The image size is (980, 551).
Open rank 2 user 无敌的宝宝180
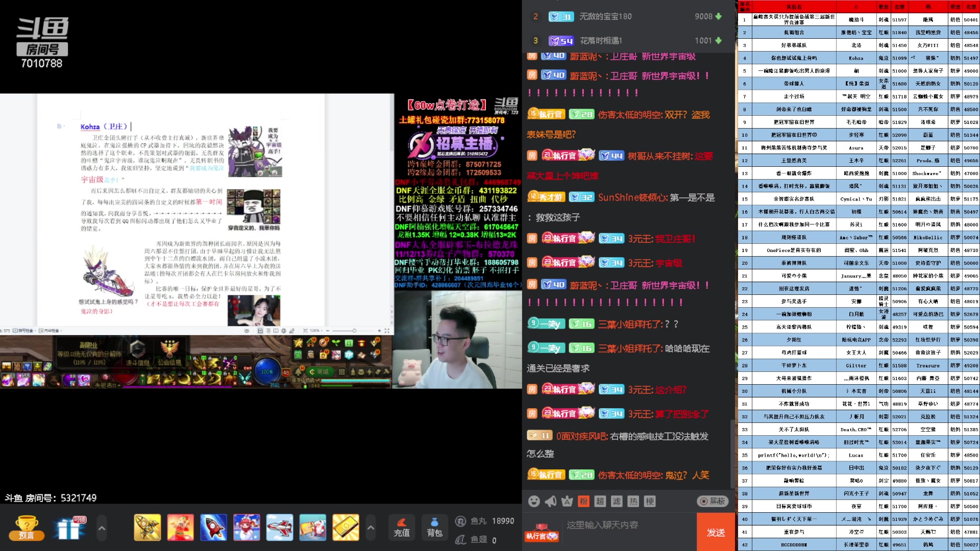click(x=605, y=16)
